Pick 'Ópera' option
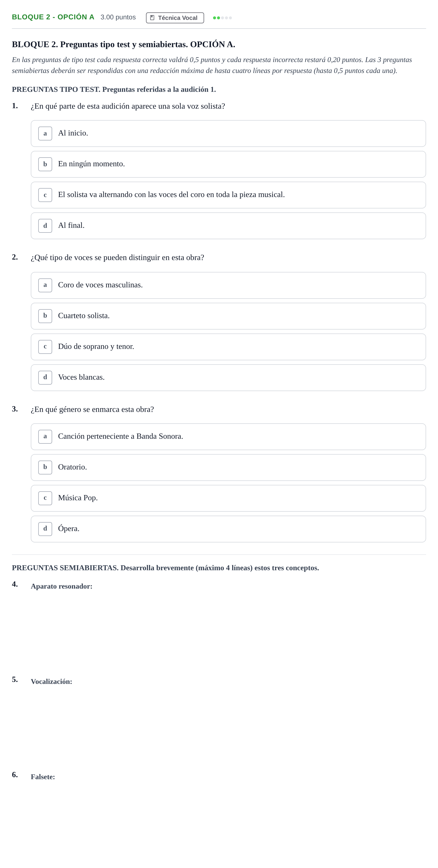The image size is (438, 868). pos(228,529)
